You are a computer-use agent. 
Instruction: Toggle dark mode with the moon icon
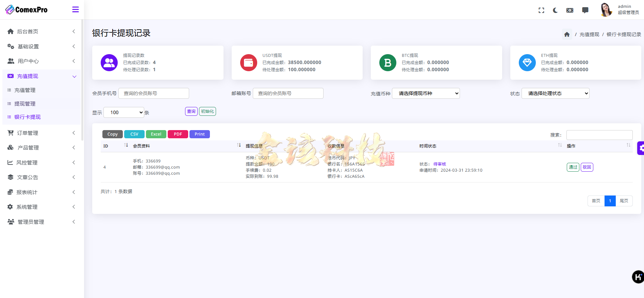(x=555, y=10)
